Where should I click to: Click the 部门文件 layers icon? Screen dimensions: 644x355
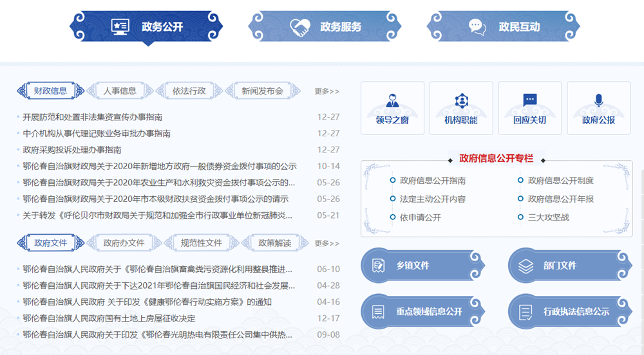pyautogui.click(x=526, y=265)
